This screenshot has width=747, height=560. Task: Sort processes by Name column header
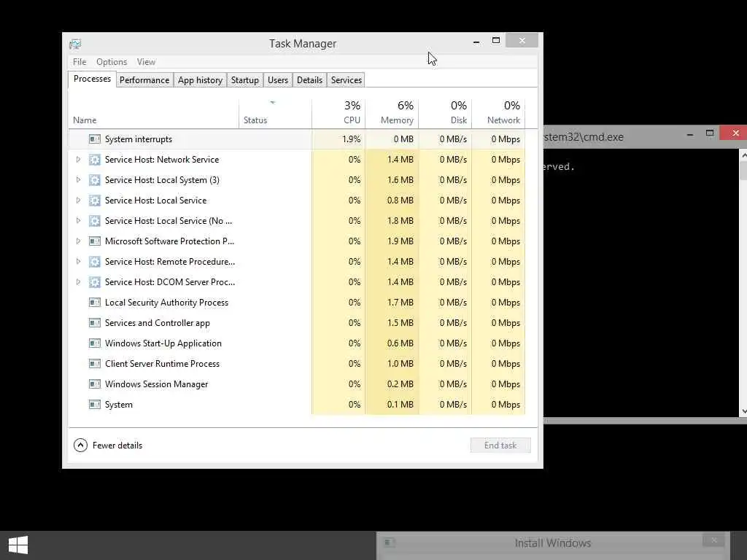coord(153,114)
